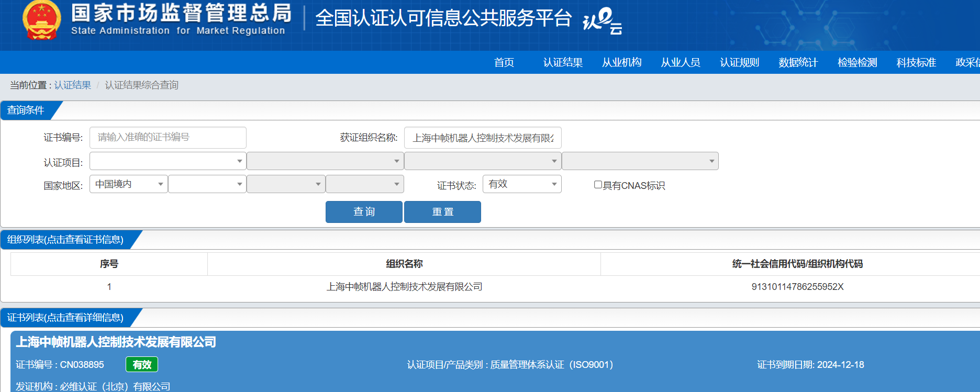The height and width of the screenshot is (392, 980).
Task: Click the 组织名称 column header
Action: (404, 264)
